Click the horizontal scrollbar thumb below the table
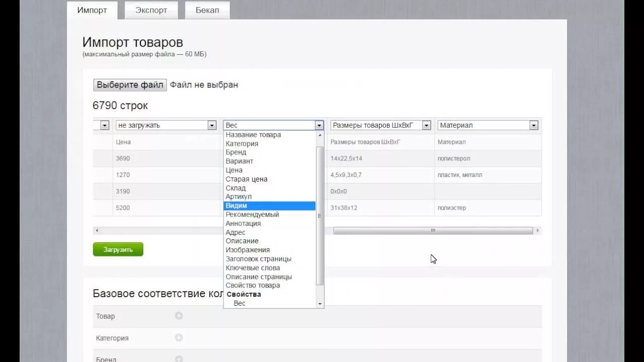This screenshot has width=644, height=362. pos(433,230)
